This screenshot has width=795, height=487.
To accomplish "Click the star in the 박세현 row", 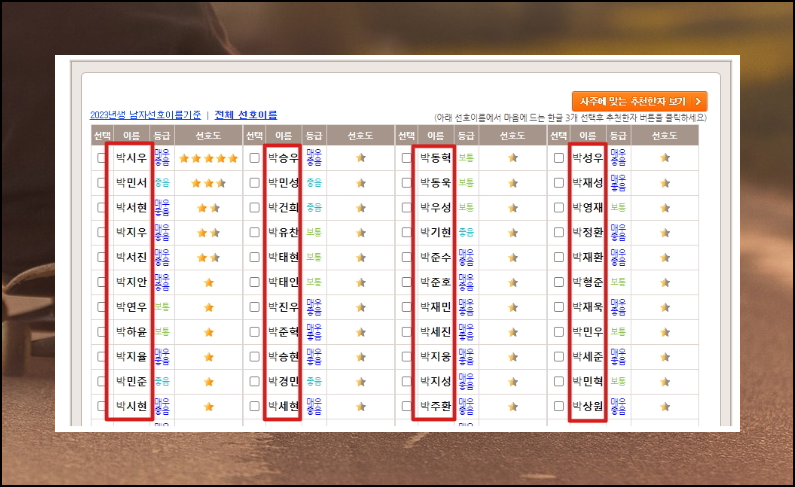I will pos(361,406).
